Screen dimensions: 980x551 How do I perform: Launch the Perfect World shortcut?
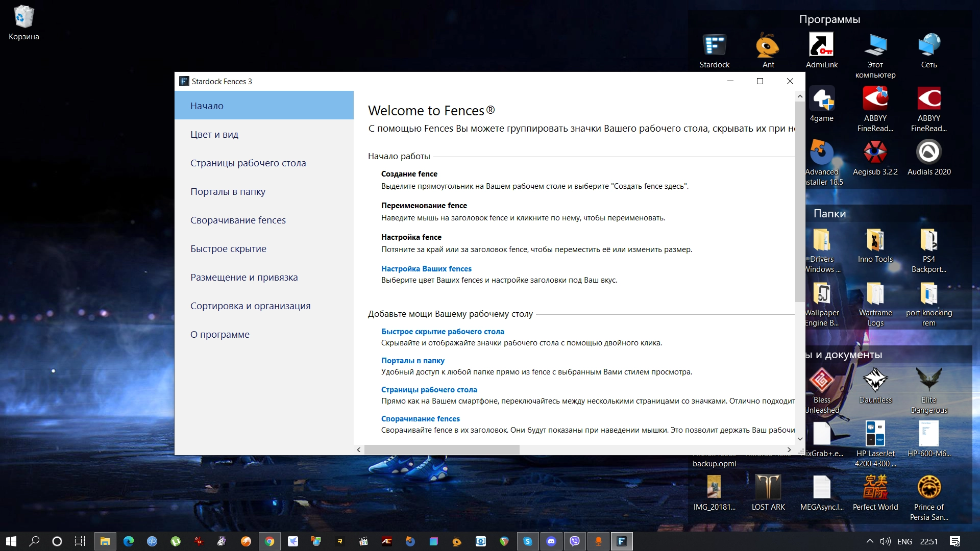click(875, 493)
